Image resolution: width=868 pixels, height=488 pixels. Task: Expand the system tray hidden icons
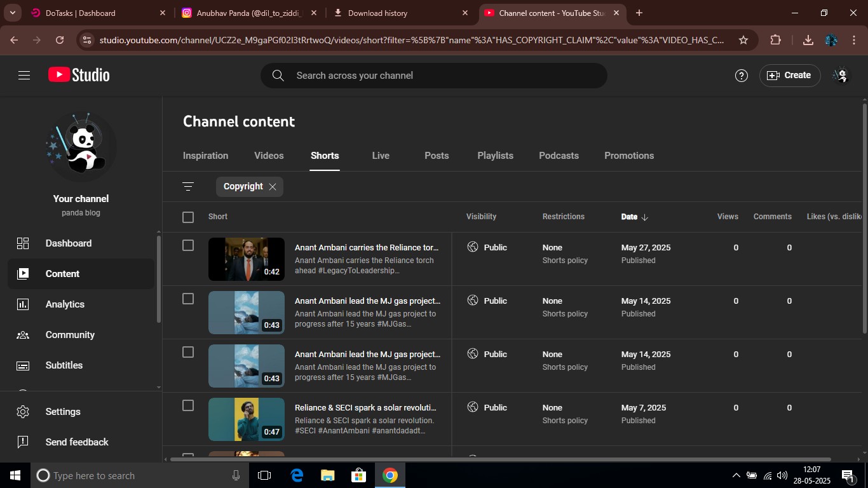(736, 475)
